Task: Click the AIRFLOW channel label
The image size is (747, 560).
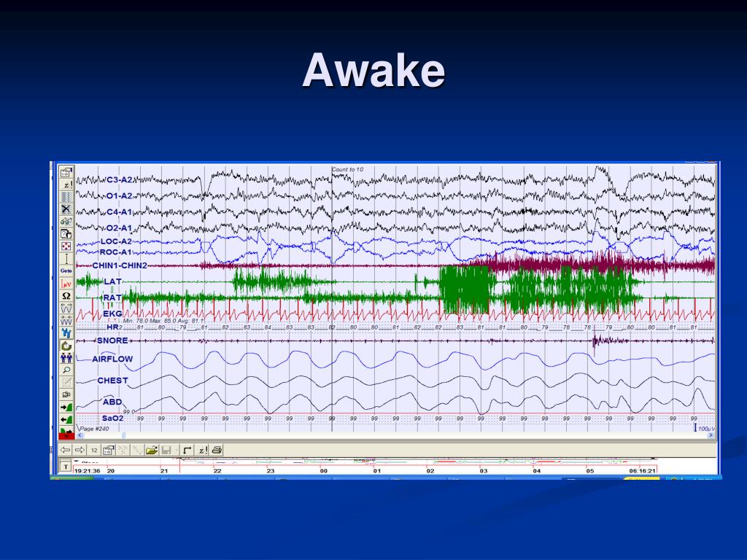Action: pyautogui.click(x=112, y=359)
